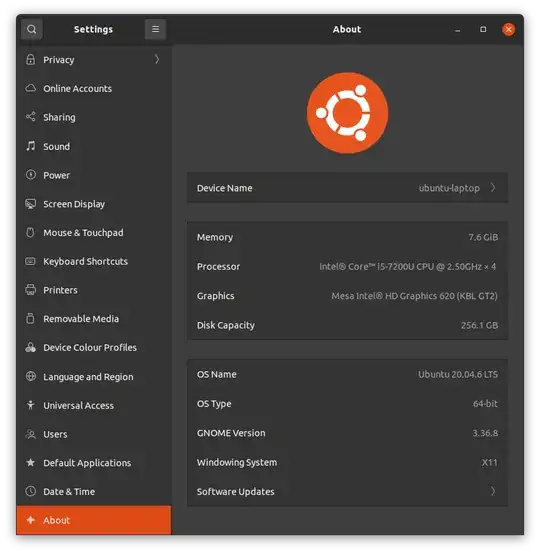The image size is (540, 553).
Task: Click the OS Name label
Action: 217,374
